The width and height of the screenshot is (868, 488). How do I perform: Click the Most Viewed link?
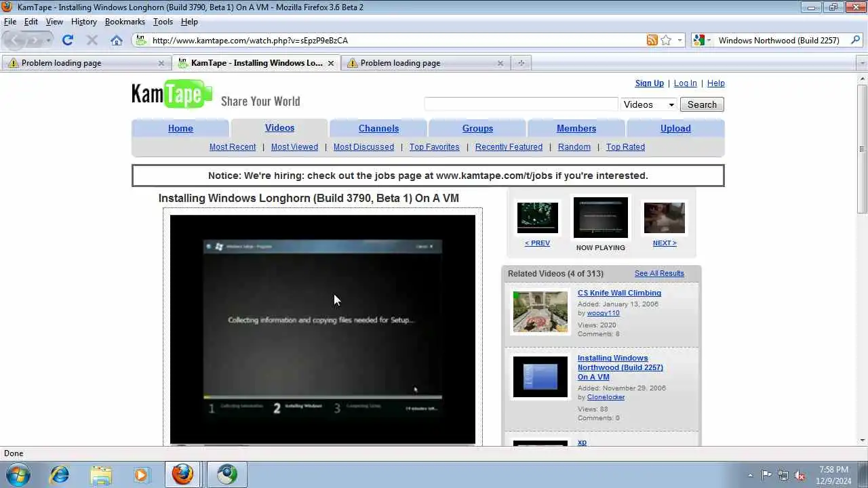pyautogui.click(x=294, y=147)
